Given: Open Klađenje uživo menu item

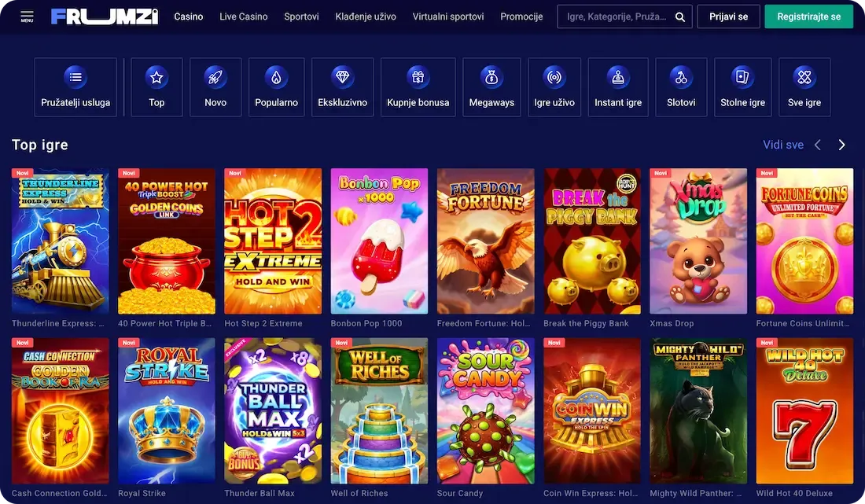Looking at the screenshot, I should pos(366,17).
